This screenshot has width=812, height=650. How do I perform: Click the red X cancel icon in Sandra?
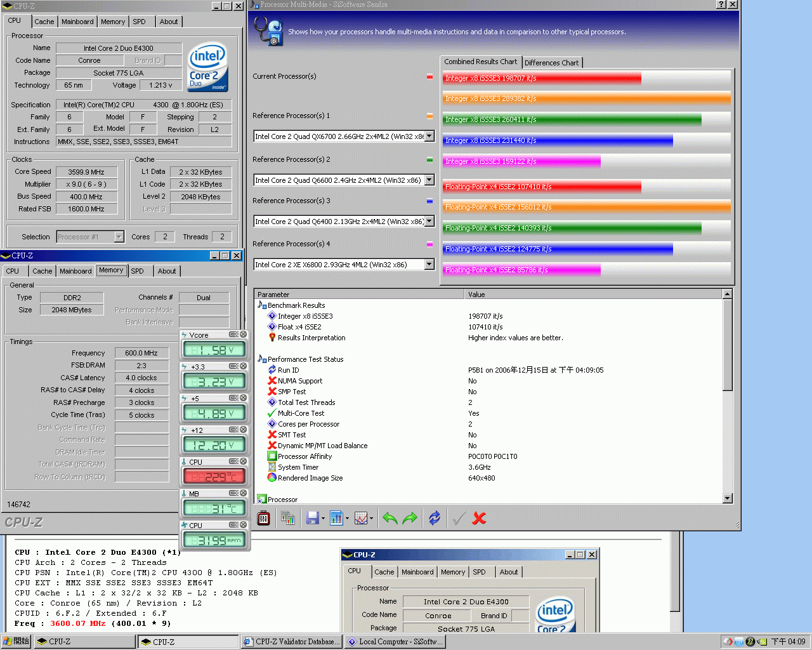coord(479,518)
